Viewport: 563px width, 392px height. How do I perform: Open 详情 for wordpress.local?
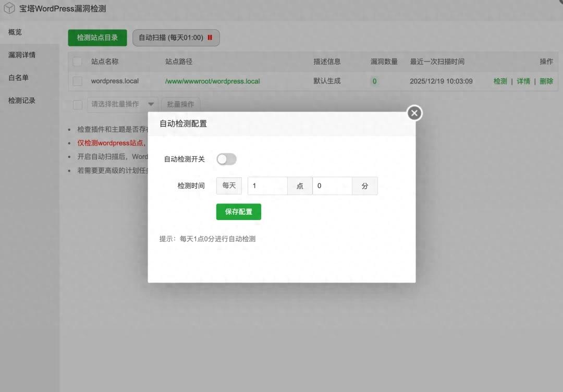[x=523, y=81]
